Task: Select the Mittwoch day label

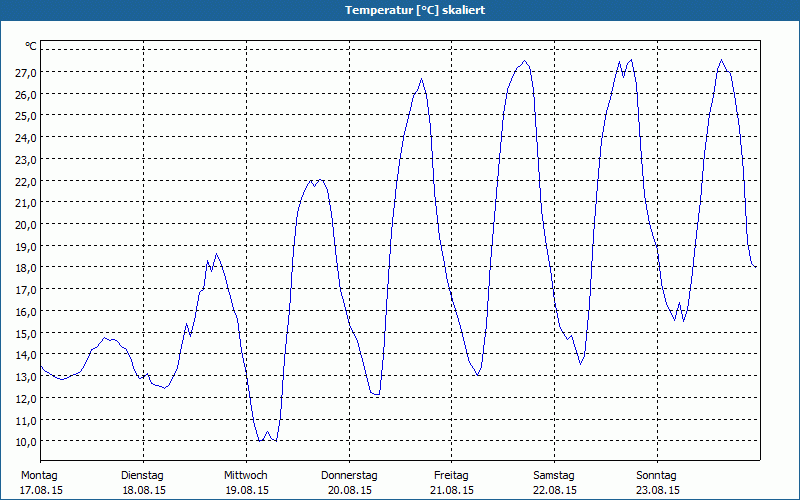Action: click(245, 475)
